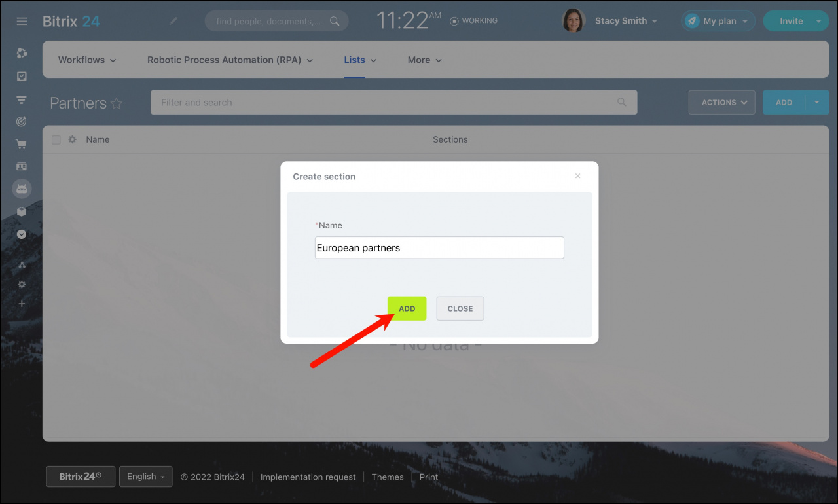Click inside the Name input field

[439, 247]
